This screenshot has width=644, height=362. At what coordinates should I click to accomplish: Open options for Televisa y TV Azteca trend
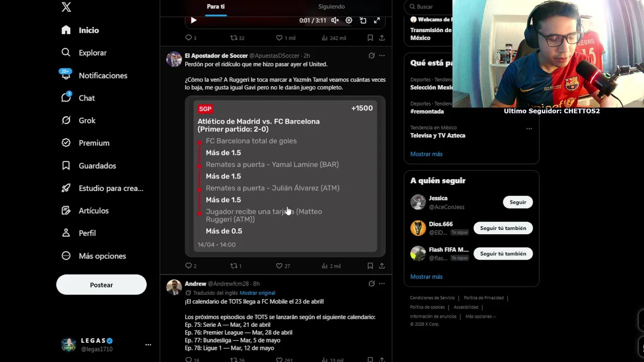[529, 129]
